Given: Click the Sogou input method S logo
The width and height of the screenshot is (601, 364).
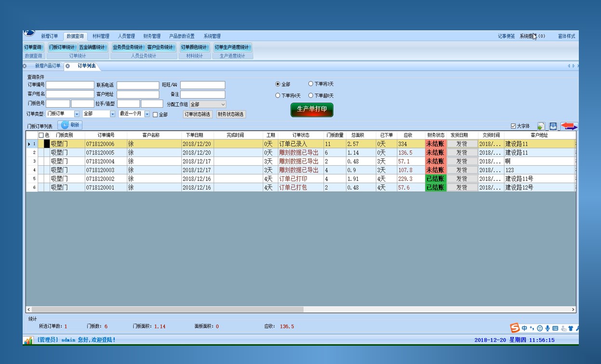Looking at the screenshot, I should (x=515, y=328).
